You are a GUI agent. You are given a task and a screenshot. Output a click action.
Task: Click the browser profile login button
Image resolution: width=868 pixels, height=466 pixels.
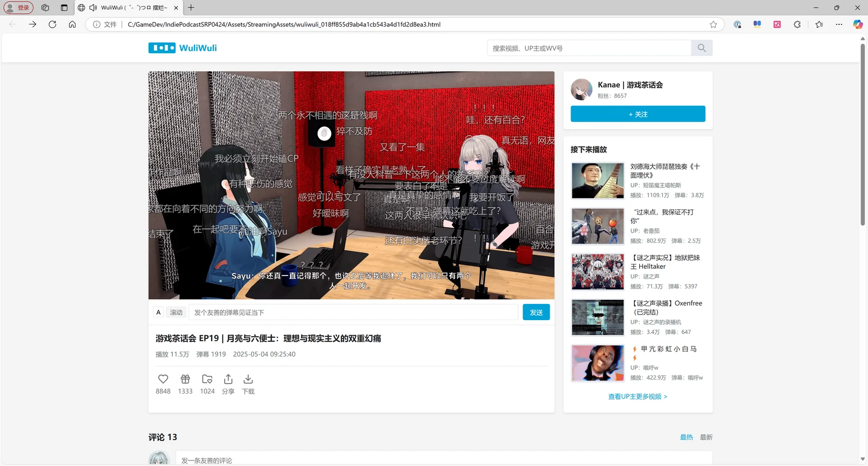pyautogui.click(x=19, y=8)
